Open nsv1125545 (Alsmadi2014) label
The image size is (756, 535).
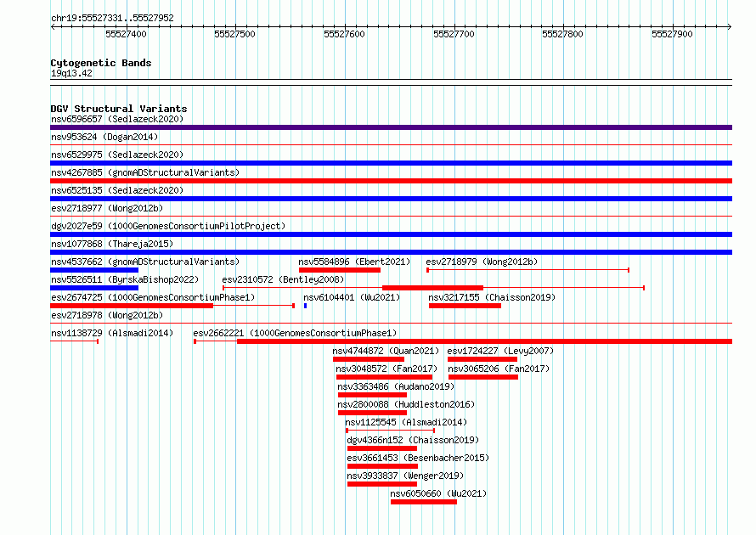406,422
